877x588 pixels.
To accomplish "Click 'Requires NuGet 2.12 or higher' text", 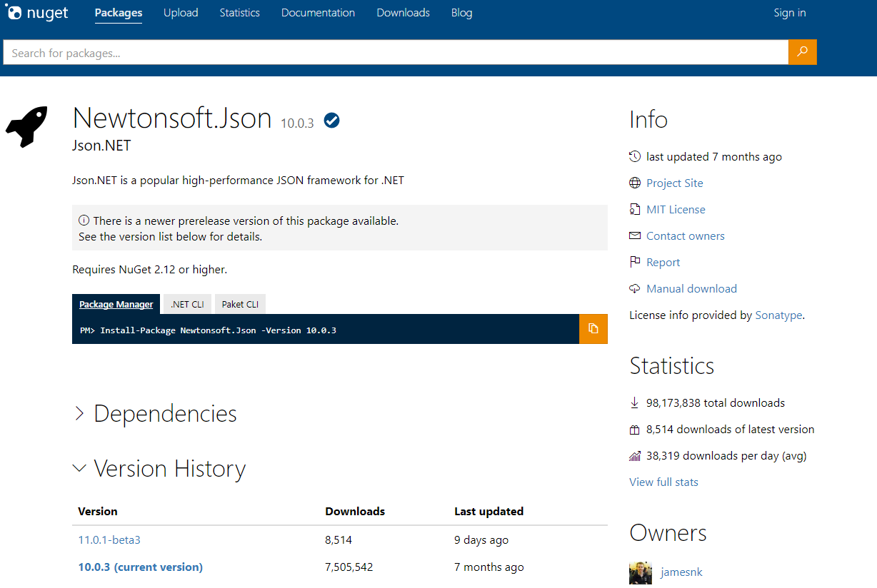I will click(150, 269).
